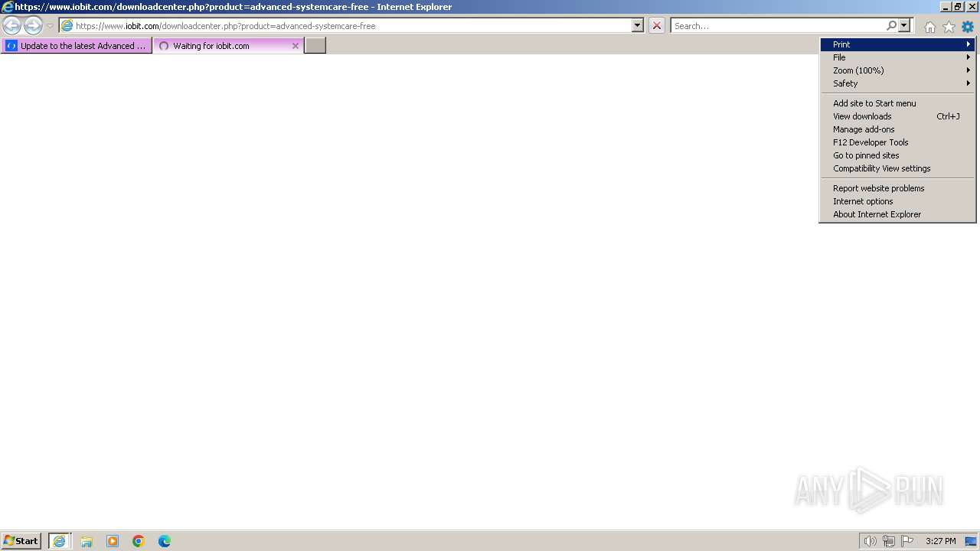Open Favorites star icon
This screenshot has height=551, width=980.
coord(949,27)
